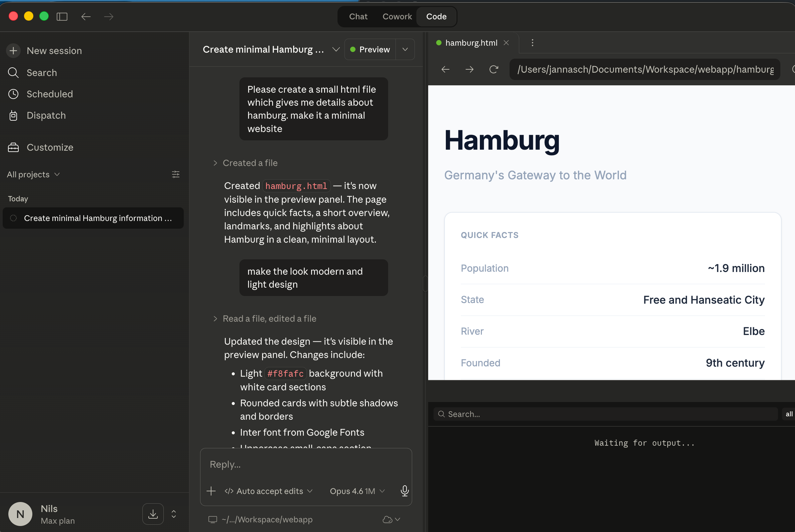Click the '9th century' founded value
The width and height of the screenshot is (795, 532).
(x=735, y=363)
